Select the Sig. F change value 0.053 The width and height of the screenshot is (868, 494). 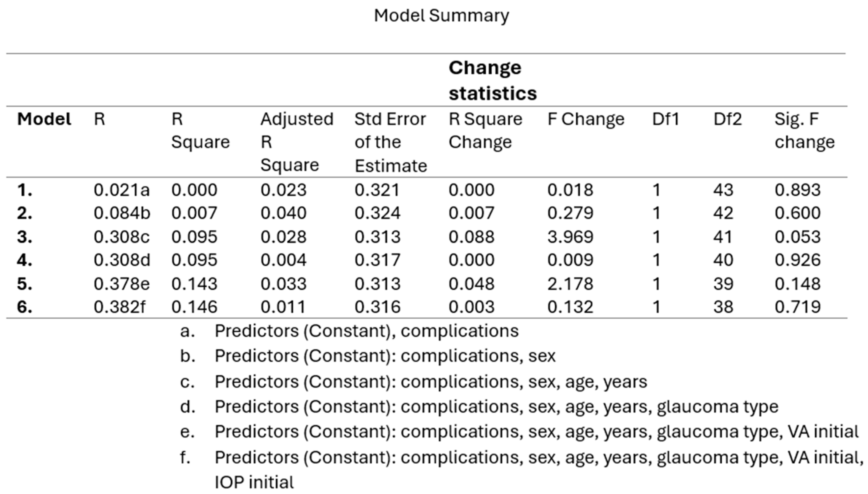[x=797, y=237]
